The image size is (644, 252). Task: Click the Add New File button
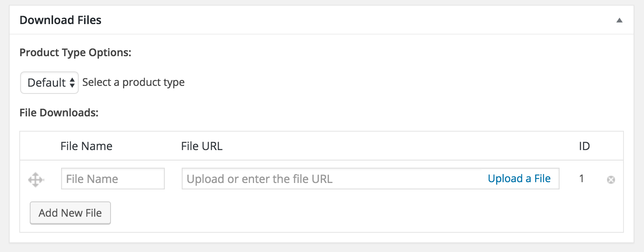(x=70, y=213)
